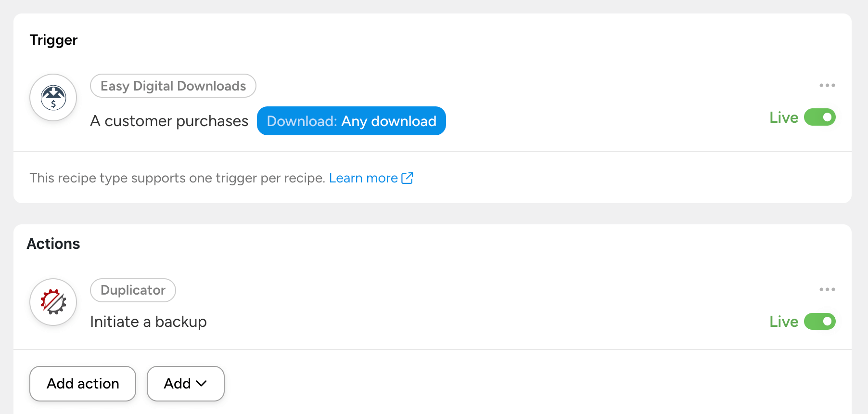Click the Duplicator gear icon

(53, 302)
